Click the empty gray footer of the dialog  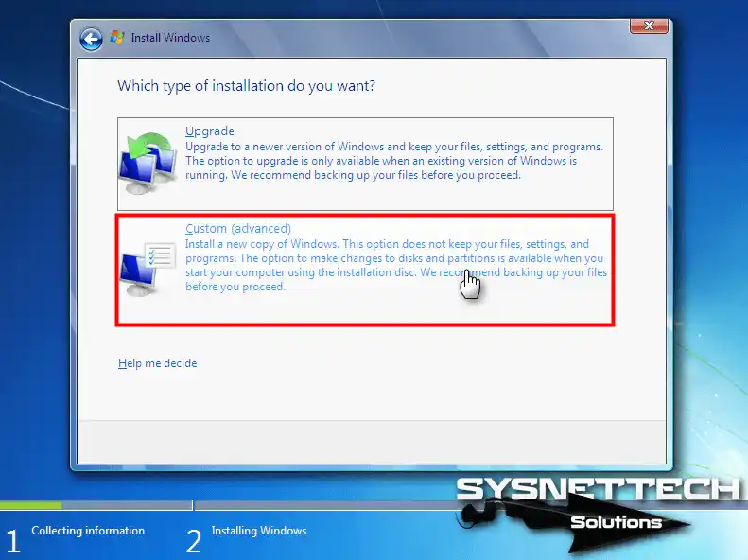click(x=371, y=442)
